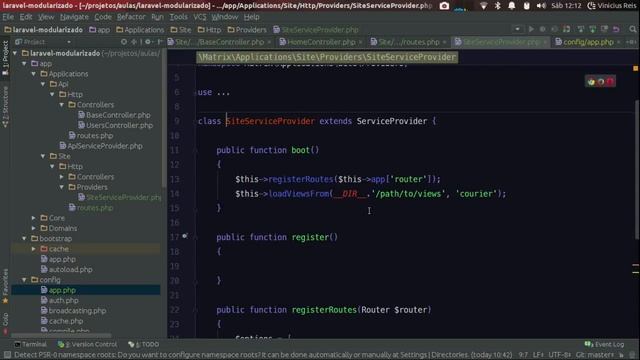Click Git: master branch in status bar
Viewport: 640px width, 360px height.
[x=594, y=355]
